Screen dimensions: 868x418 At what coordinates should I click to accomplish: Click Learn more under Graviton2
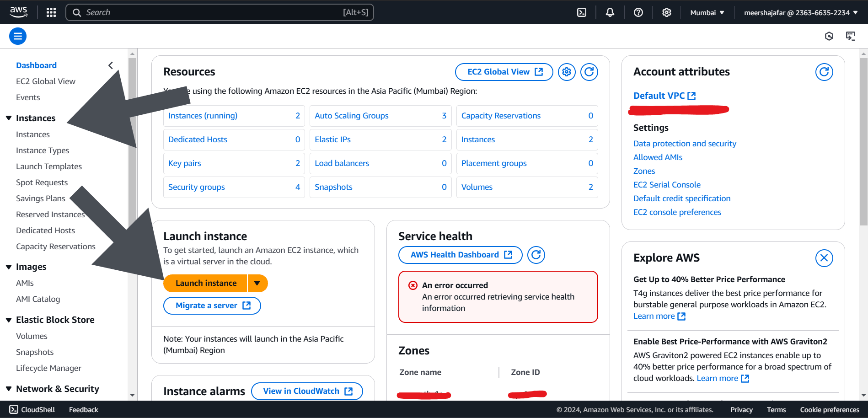723,378
